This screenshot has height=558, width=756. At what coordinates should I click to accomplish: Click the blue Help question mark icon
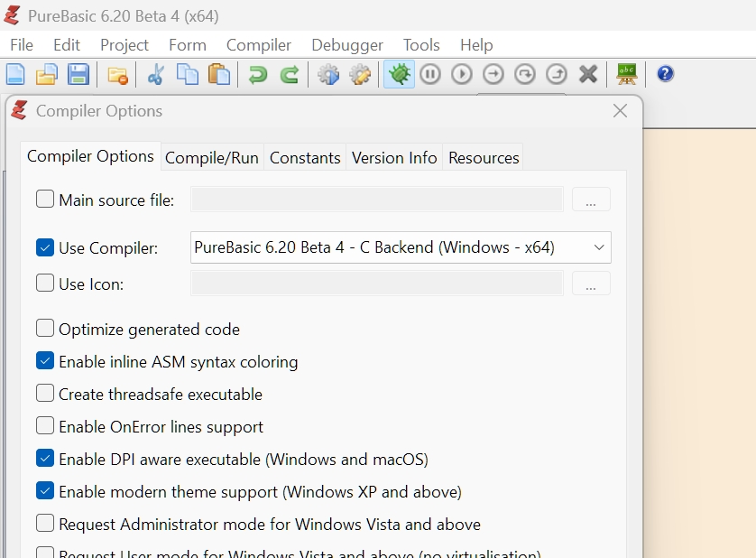pyautogui.click(x=666, y=74)
